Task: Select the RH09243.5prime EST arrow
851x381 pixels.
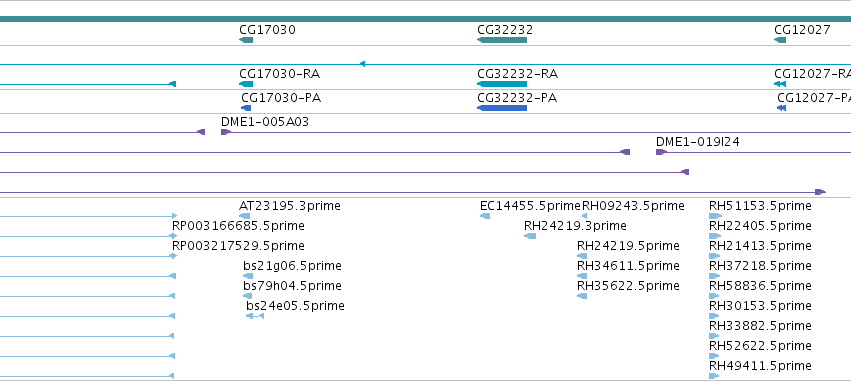Action: [x=585, y=215]
